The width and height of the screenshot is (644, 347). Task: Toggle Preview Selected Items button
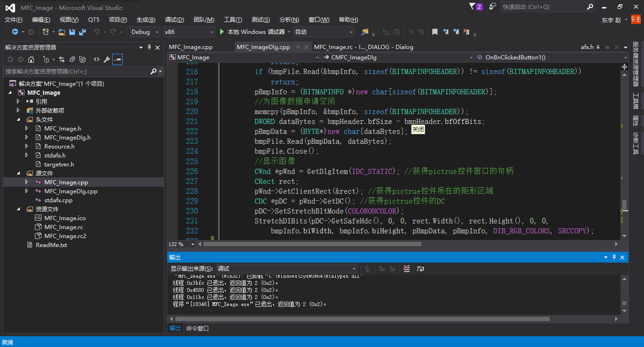click(x=117, y=59)
